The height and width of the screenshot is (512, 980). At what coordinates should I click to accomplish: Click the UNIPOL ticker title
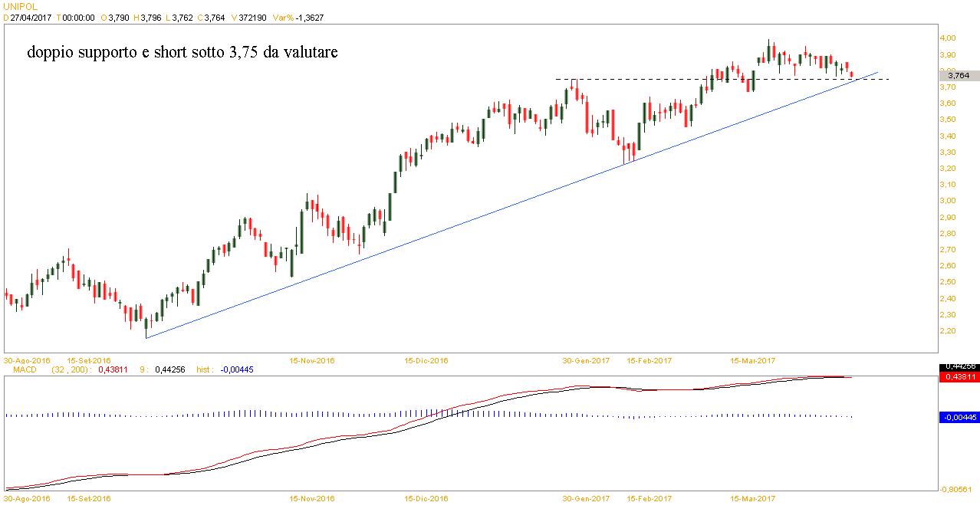click(x=20, y=6)
